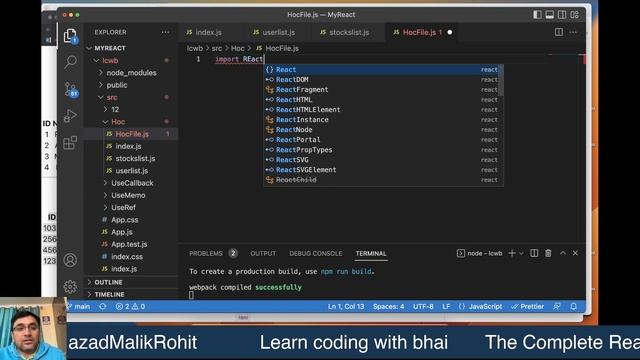Synchronize changes icon in status bar
This screenshot has width=640, height=360.
pos(103,307)
